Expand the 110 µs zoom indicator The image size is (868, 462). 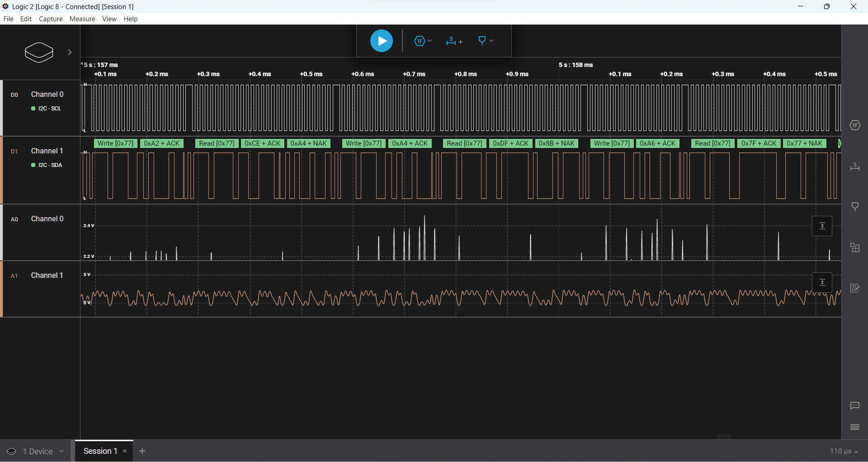point(844,451)
